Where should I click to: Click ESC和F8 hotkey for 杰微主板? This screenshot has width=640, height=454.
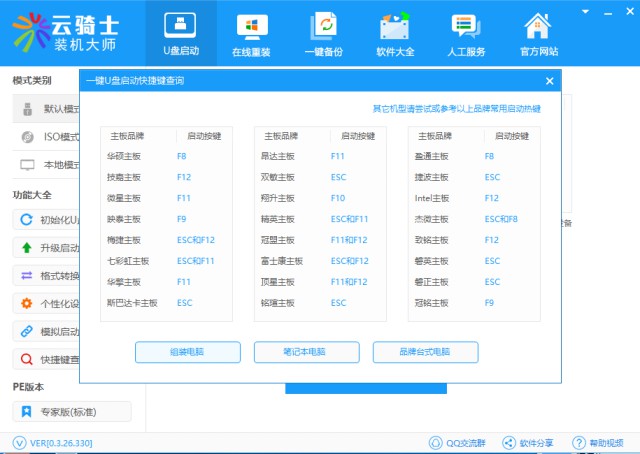point(501,219)
